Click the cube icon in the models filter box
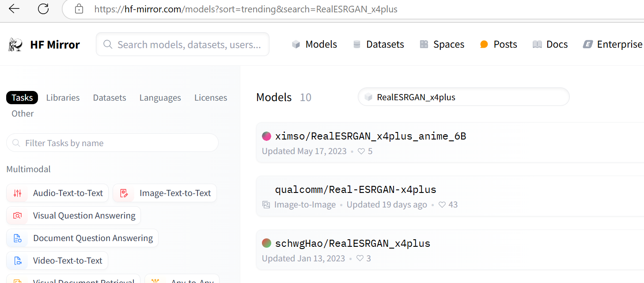This screenshot has width=644, height=283. pos(368,98)
